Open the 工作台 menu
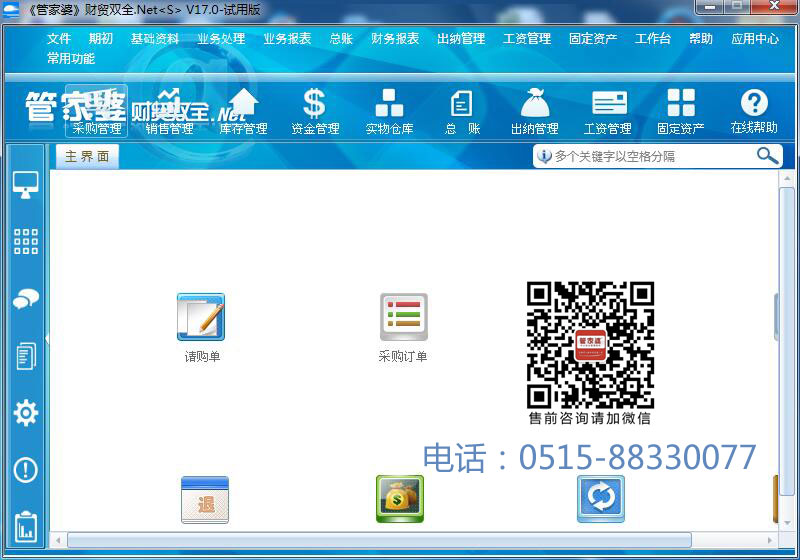The height and width of the screenshot is (560, 800). pos(653,39)
